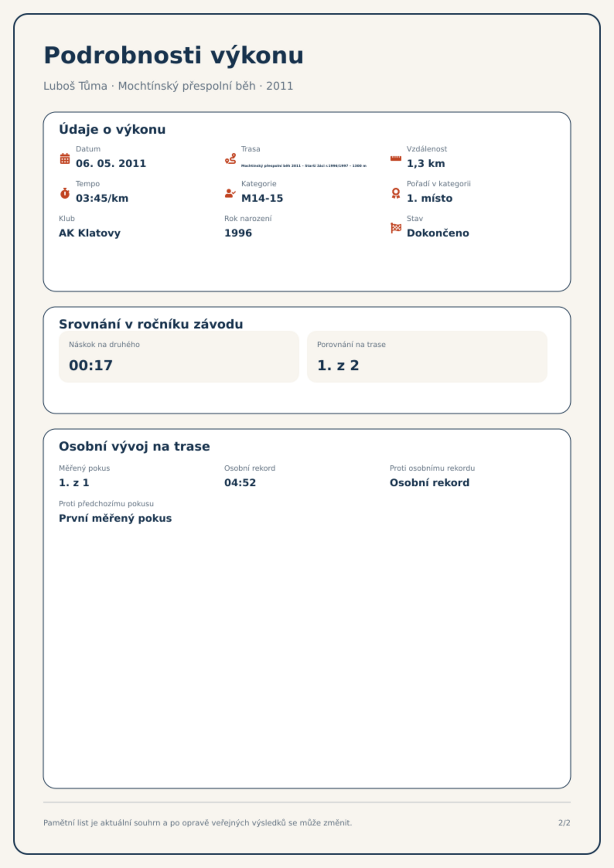Click the ruler icon beside Vzdálenost
The width and height of the screenshot is (614, 868).
click(396, 158)
